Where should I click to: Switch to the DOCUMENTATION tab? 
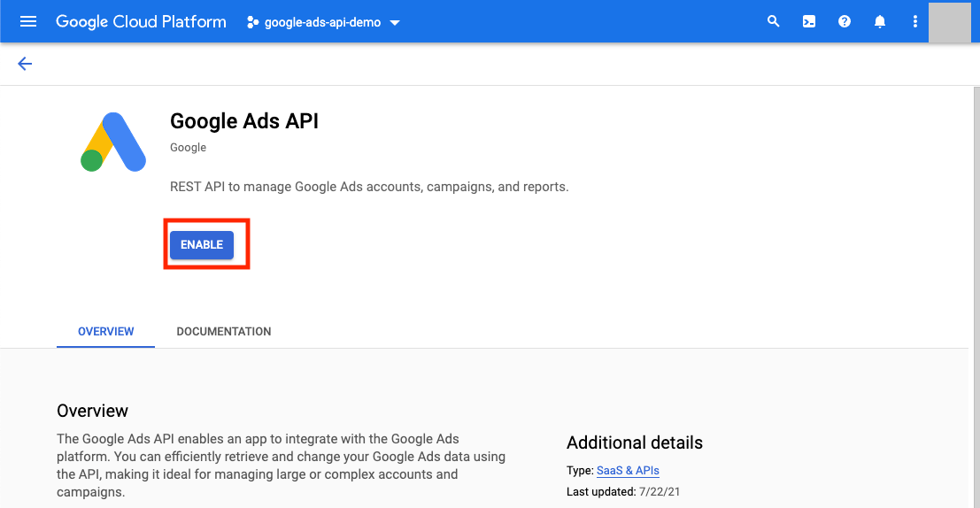(224, 332)
